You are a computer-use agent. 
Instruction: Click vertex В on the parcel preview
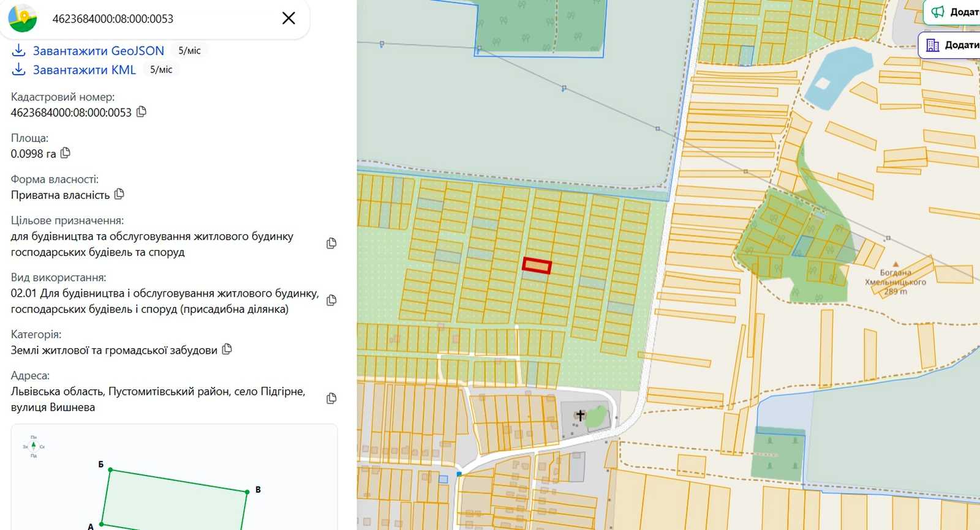tap(247, 491)
